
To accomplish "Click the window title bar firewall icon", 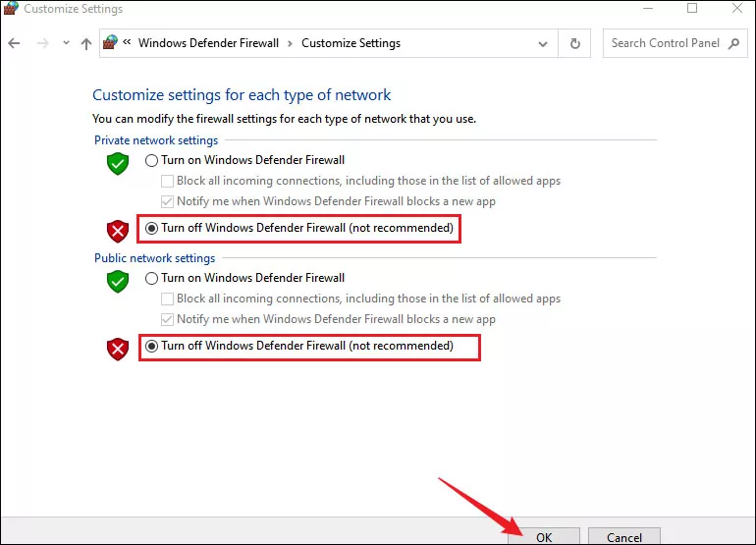I will 11,8.
